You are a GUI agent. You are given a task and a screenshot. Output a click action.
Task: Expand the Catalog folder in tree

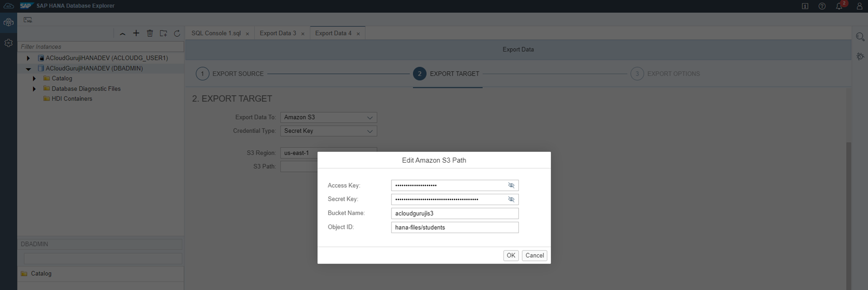click(34, 78)
